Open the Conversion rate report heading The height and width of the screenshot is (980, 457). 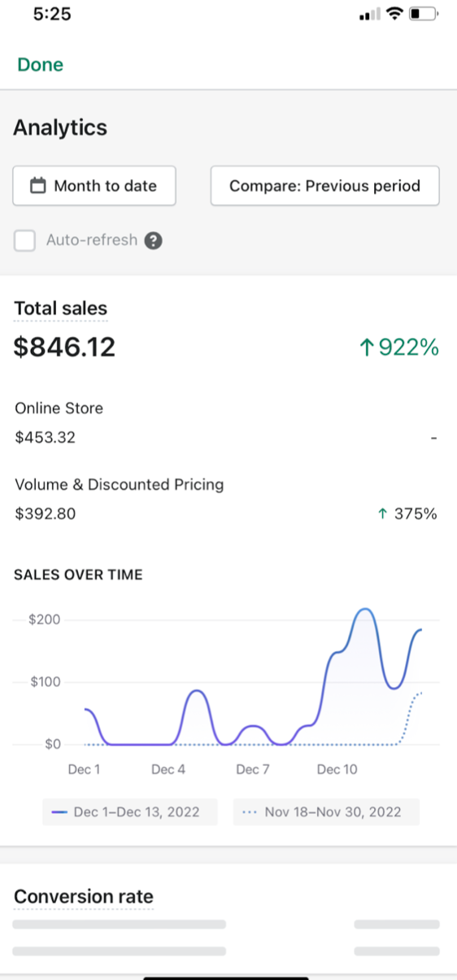point(84,897)
